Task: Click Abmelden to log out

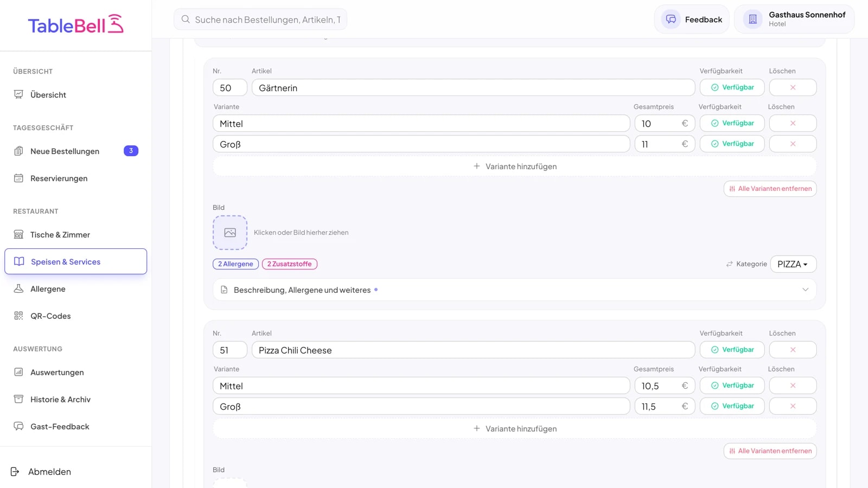Action: 41,472
